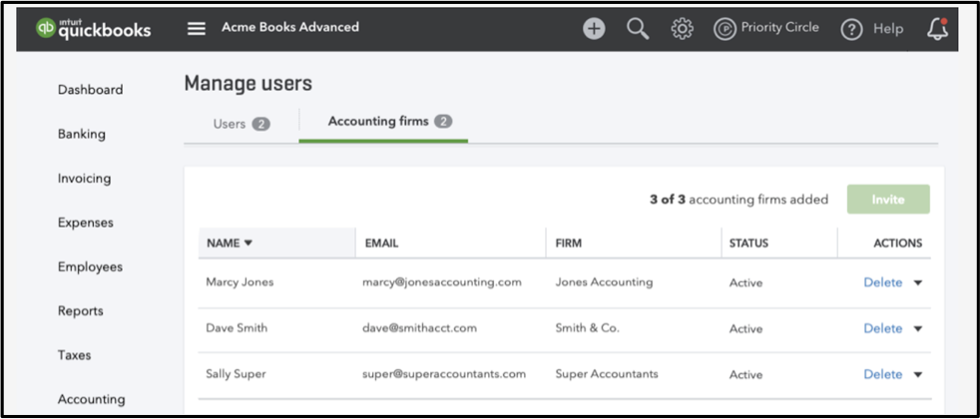Click the Jones Accounting firm cell
Screen dimensions: 980x419
(604, 282)
